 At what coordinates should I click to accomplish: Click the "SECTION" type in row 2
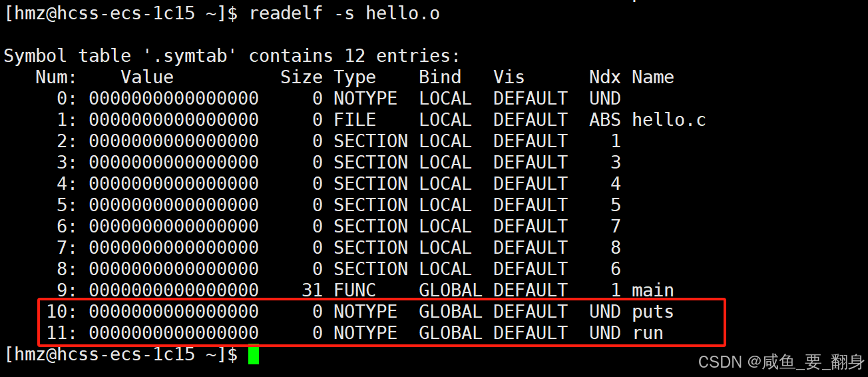click(x=371, y=141)
